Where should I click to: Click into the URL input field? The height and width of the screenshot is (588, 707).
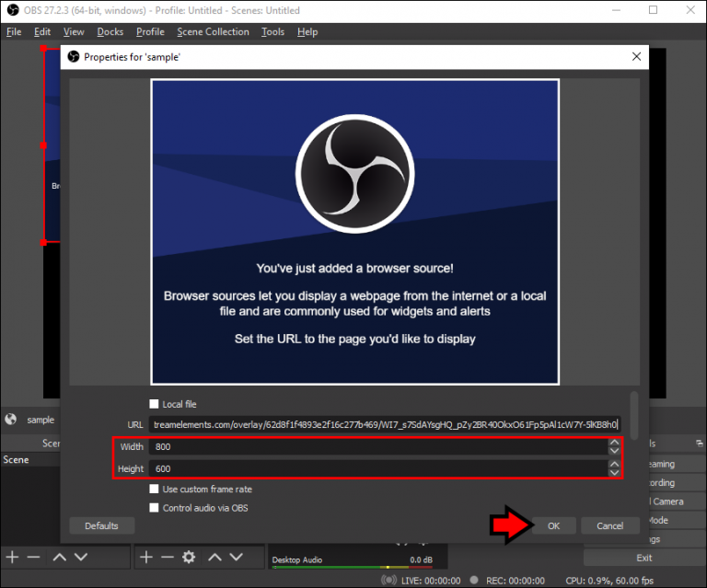385,424
